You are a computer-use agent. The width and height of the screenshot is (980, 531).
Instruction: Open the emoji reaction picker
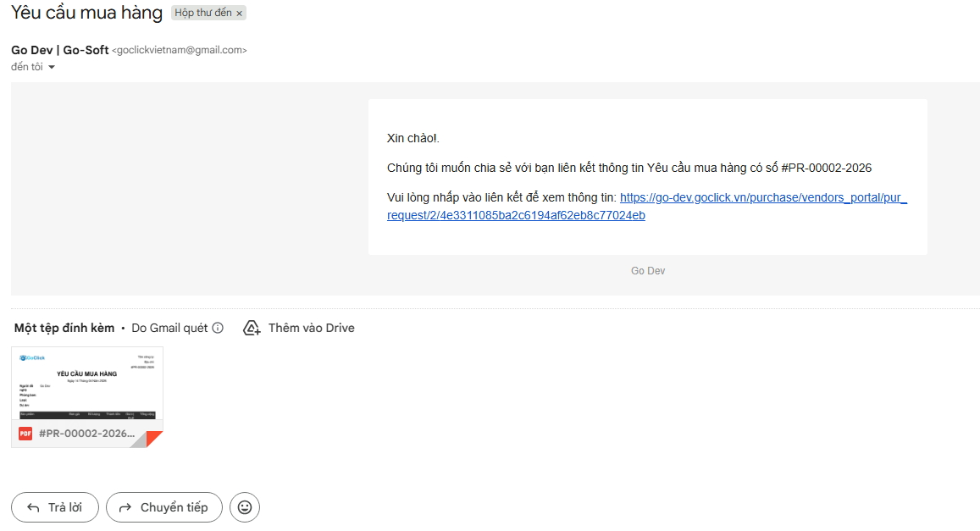coord(245,507)
